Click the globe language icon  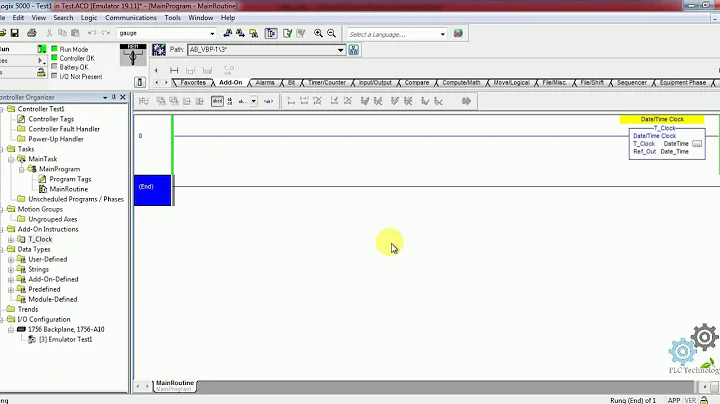(x=458, y=34)
